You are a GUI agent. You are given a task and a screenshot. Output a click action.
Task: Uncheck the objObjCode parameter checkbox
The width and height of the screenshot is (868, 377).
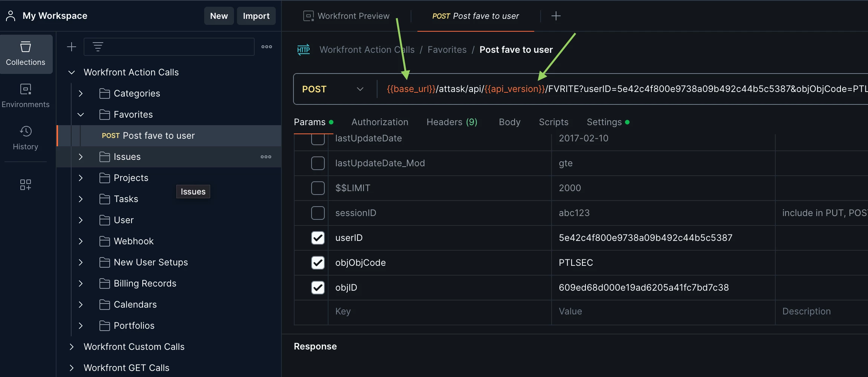point(318,263)
